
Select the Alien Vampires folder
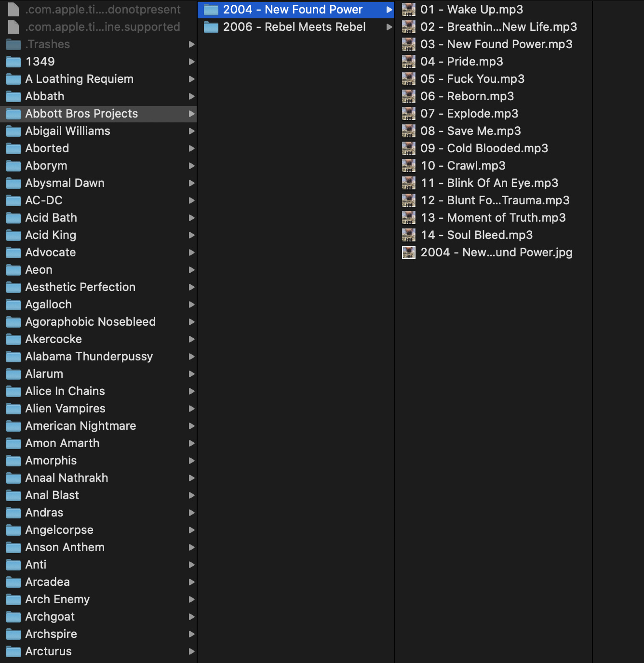click(x=98, y=409)
